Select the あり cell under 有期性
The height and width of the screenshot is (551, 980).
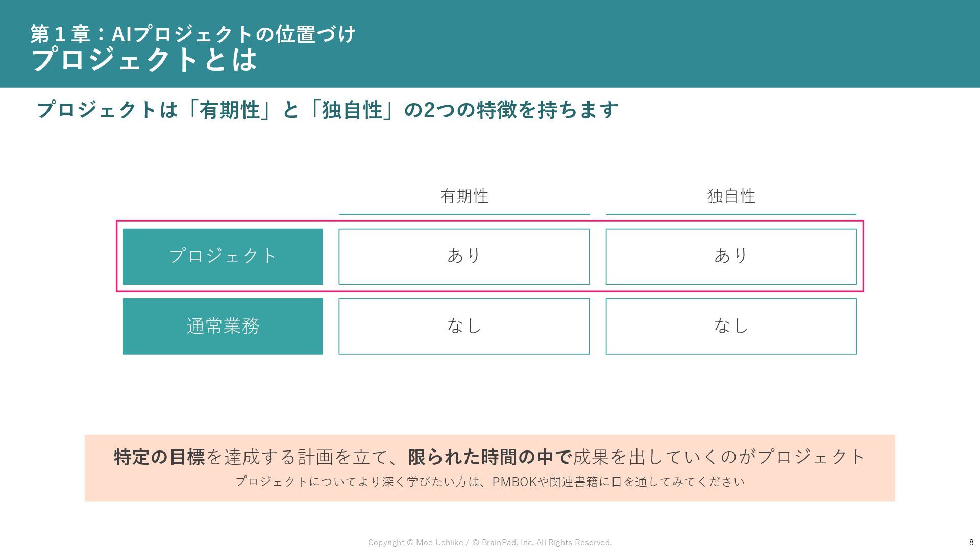464,256
